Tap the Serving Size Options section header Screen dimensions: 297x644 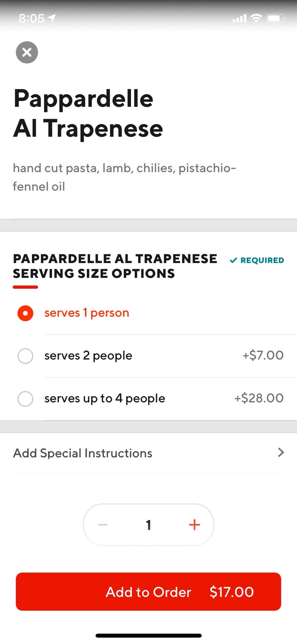(x=115, y=266)
